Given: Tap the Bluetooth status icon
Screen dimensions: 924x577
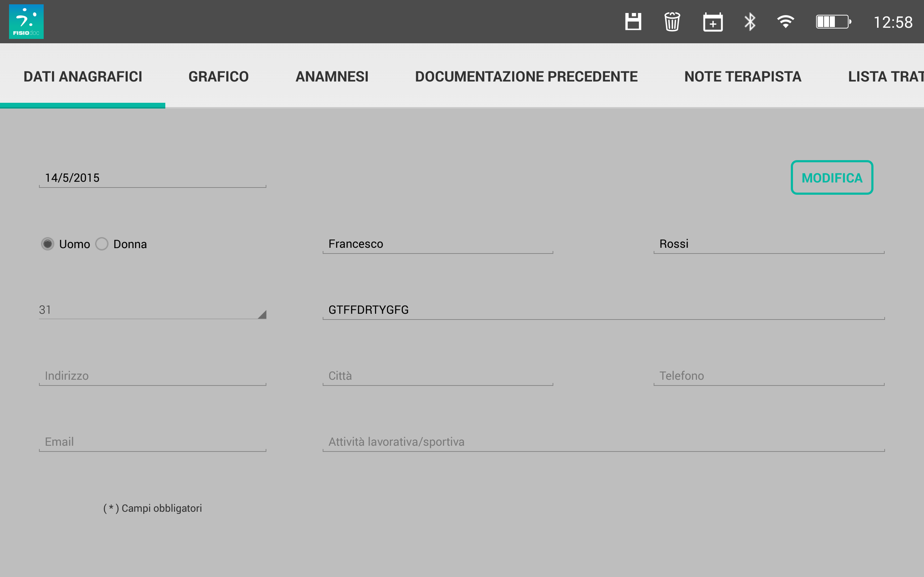Looking at the screenshot, I should [750, 22].
